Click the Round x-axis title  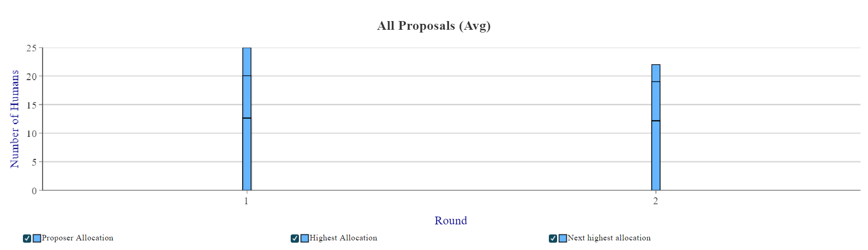(451, 221)
